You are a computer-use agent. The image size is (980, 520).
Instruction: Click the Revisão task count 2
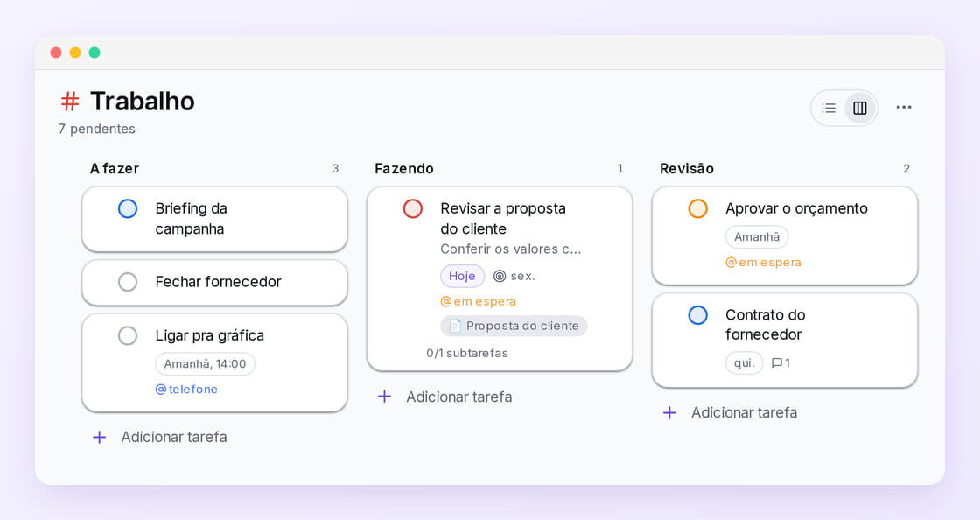pyautogui.click(x=906, y=169)
